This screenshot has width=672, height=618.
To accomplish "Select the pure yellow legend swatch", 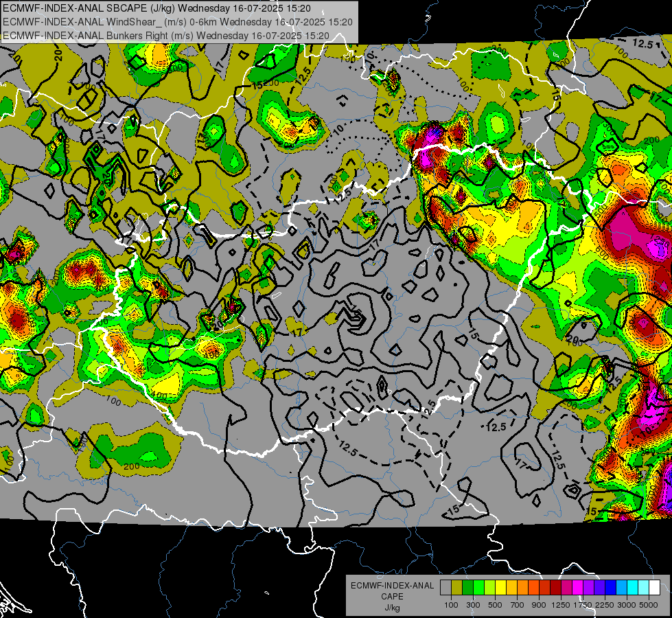I will click(500, 587).
